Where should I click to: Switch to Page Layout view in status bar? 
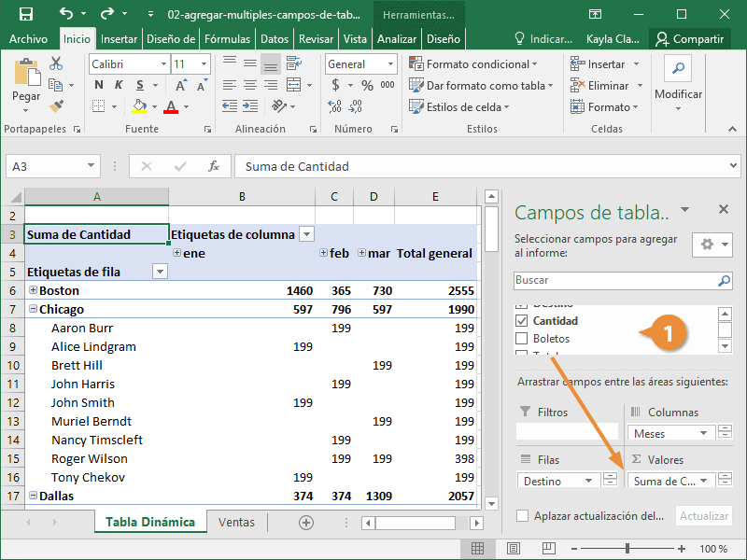tap(513, 549)
